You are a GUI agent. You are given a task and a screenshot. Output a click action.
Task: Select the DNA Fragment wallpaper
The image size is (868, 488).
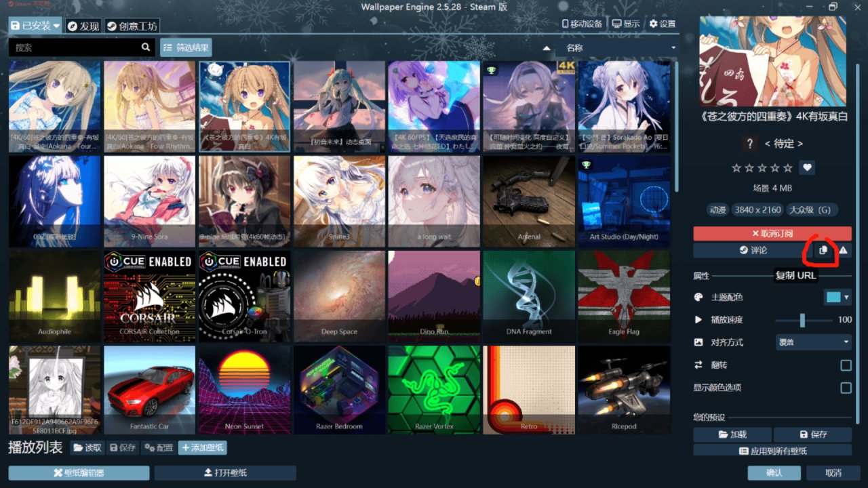(x=529, y=295)
